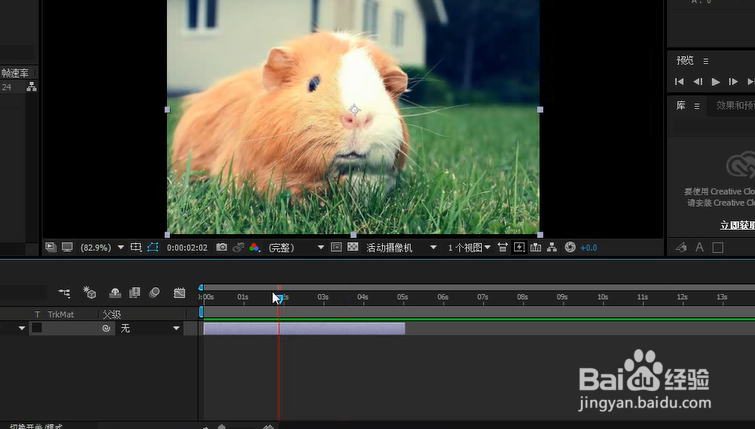Click the 切换开关/模式 button at bottom

tap(36, 426)
